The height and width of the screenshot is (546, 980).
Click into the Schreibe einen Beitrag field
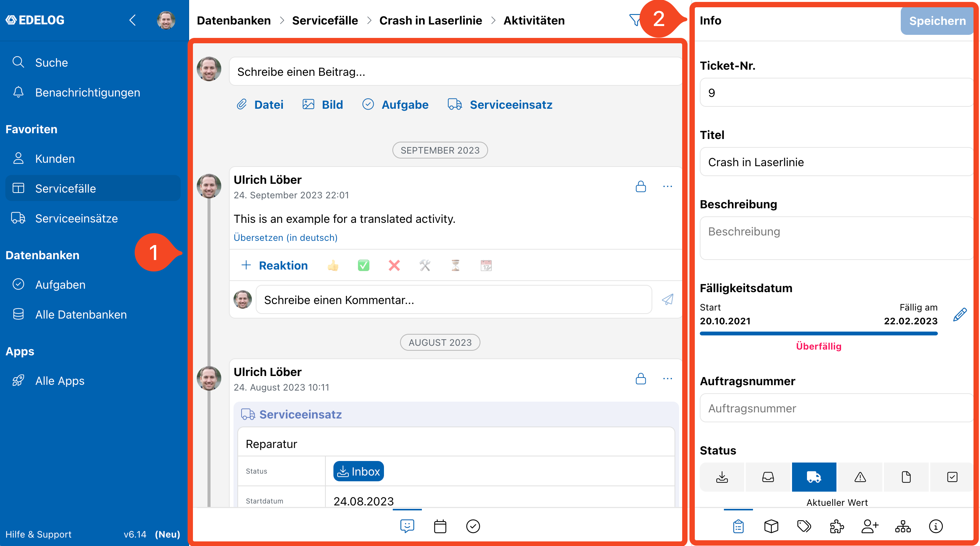(x=456, y=72)
